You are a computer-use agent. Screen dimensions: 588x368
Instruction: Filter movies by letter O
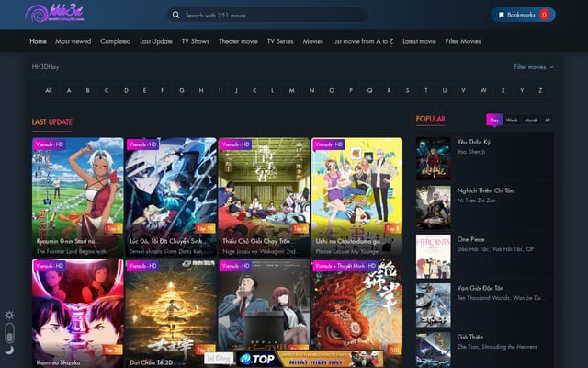(332, 90)
